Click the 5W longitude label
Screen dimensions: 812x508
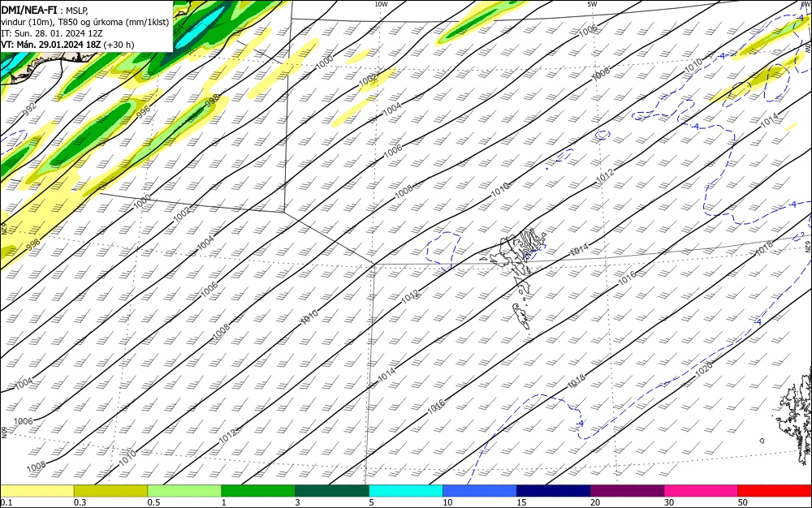pos(592,4)
